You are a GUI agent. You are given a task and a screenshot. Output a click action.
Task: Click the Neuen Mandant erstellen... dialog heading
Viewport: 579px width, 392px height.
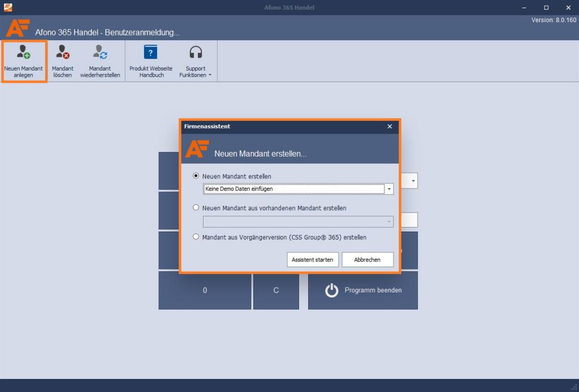click(260, 154)
